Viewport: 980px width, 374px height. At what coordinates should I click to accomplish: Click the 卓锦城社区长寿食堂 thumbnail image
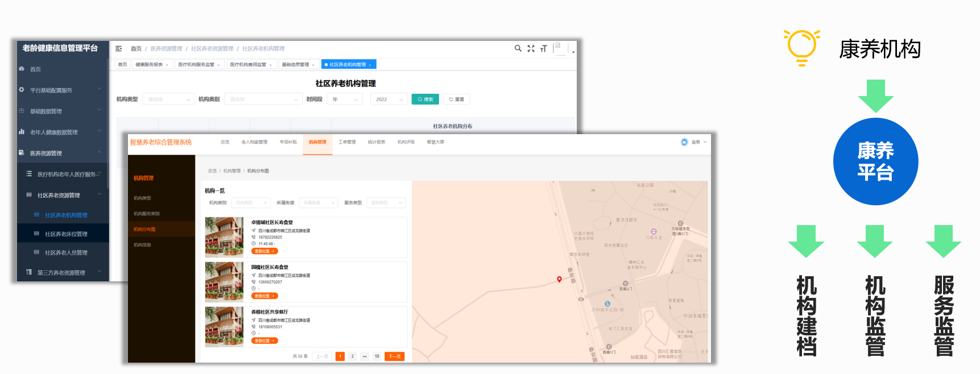point(224,237)
